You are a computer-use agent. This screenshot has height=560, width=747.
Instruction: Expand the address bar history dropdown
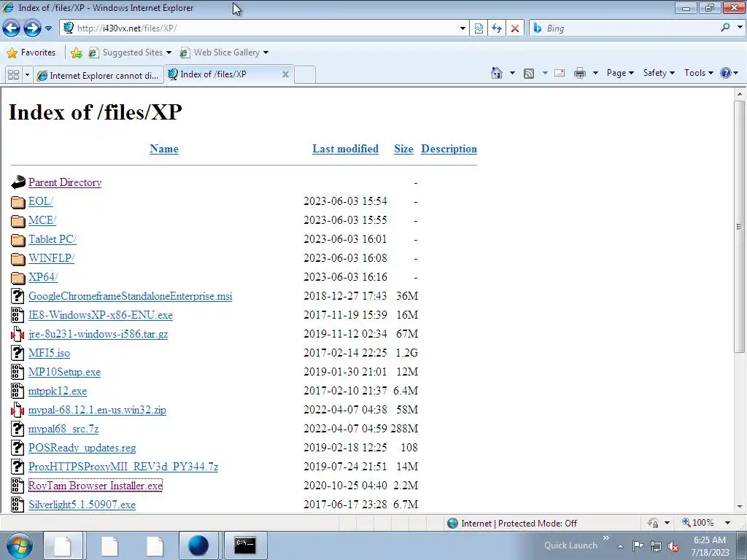(x=462, y=28)
